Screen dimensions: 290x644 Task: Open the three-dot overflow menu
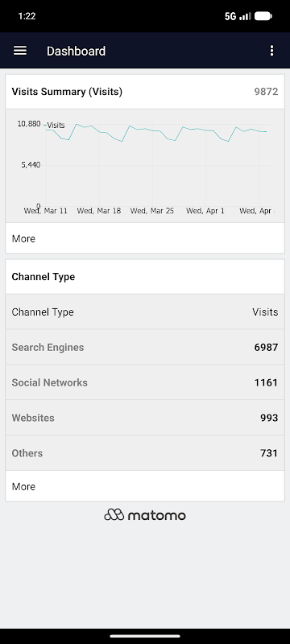271,51
